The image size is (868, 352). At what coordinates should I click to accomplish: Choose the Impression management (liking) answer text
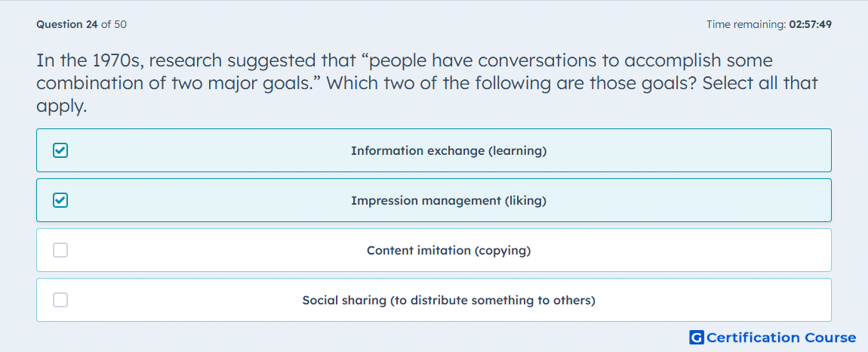[x=448, y=201]
